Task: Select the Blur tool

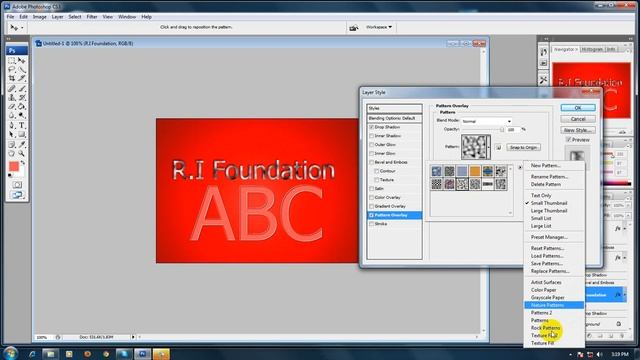Action: click(x=12, y=116)
